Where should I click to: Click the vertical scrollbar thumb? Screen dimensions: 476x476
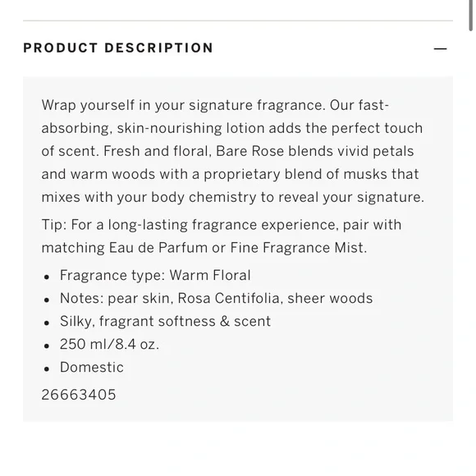tap(470, 15)
